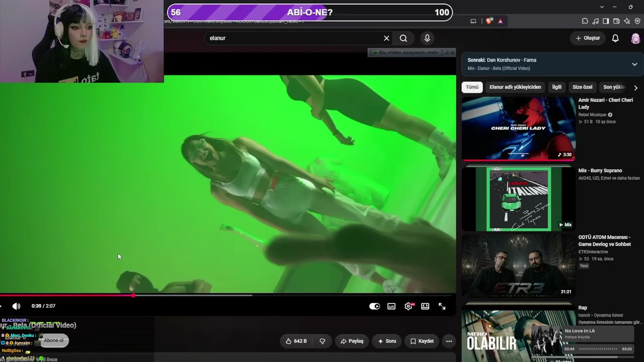
Task: Click chat username NoBigSea
Action: 11,350
